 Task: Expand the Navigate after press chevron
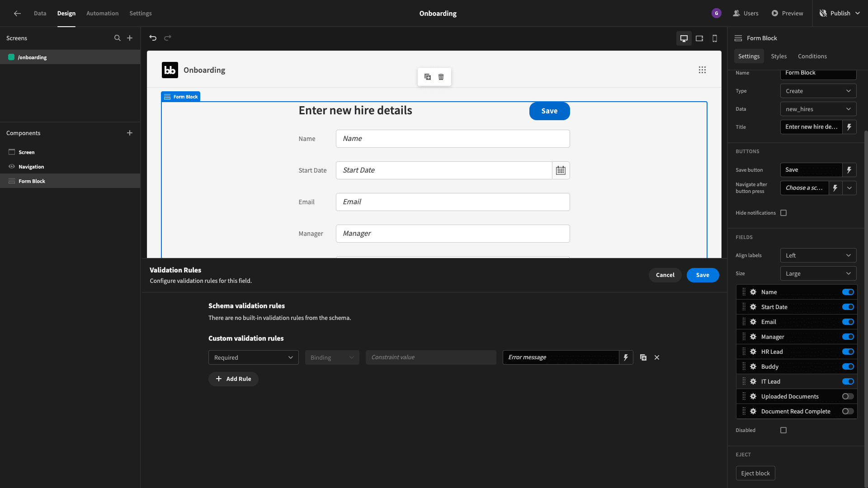click(x=849, y=188)
